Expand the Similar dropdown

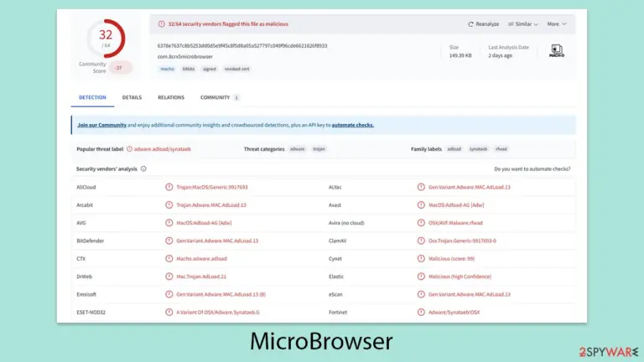coord(523,24)
